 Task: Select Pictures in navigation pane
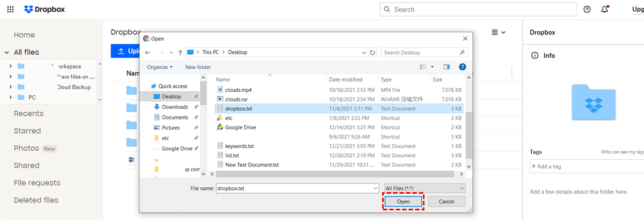tap(171, 128)
